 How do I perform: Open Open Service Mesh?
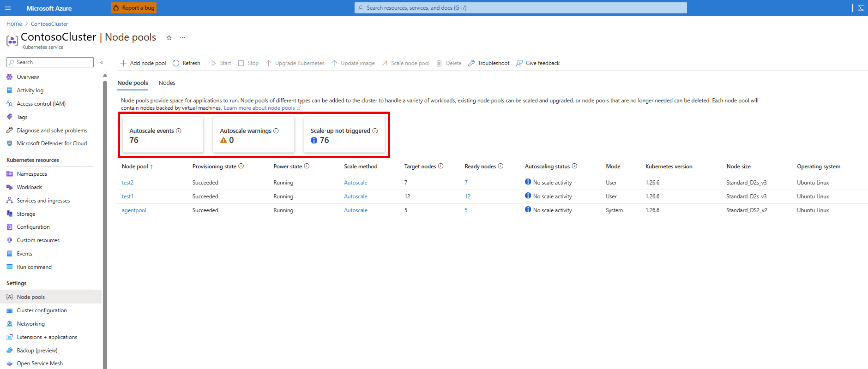tap(40, 363)
